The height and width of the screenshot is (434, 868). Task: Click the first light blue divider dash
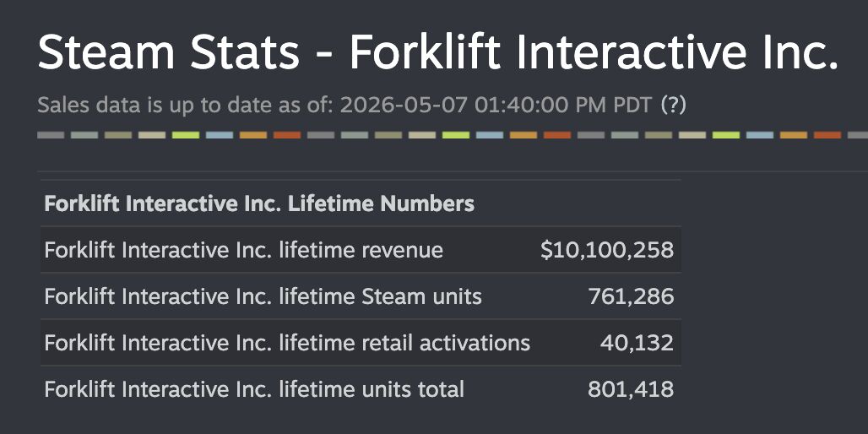220,135
